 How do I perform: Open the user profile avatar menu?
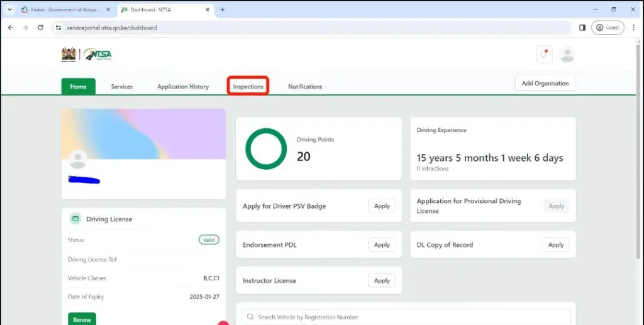[567, 54]
